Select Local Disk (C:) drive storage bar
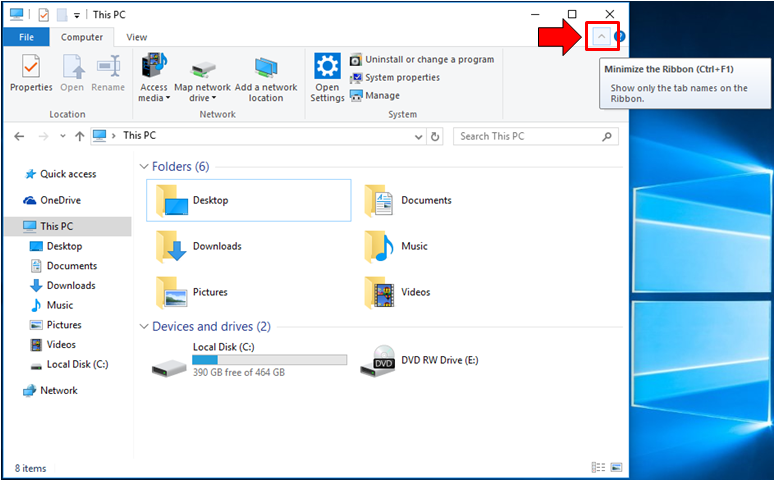This screenshot has height=481, width=775. tap(269, 360)
